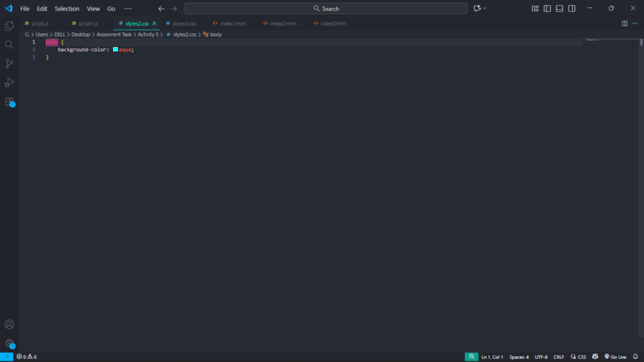Open the Source Control view
Screen dimensions: 644x362
[x=9, y=63]
